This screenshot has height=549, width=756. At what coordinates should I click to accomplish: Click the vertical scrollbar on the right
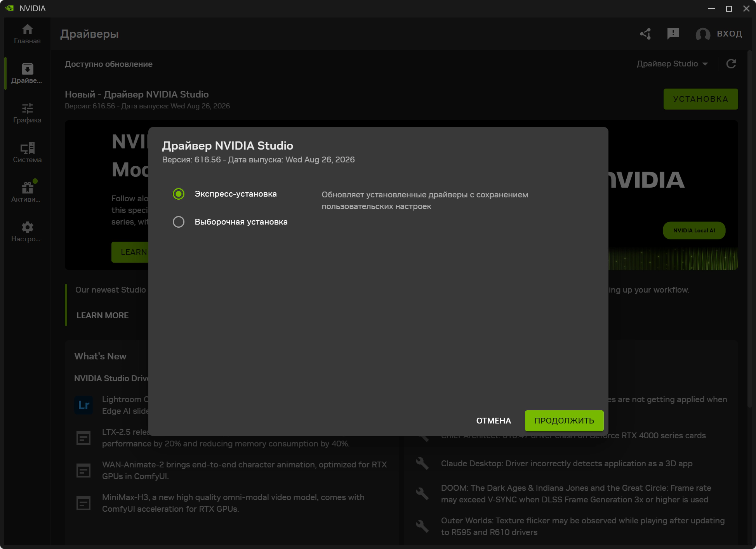tap(749, 229)
